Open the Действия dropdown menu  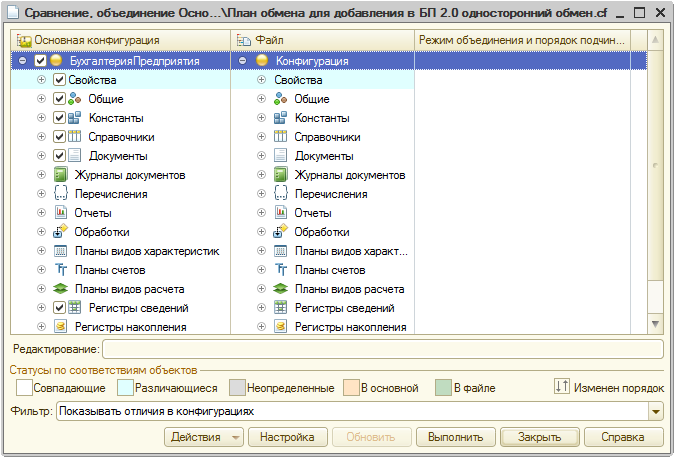point(204,437)
